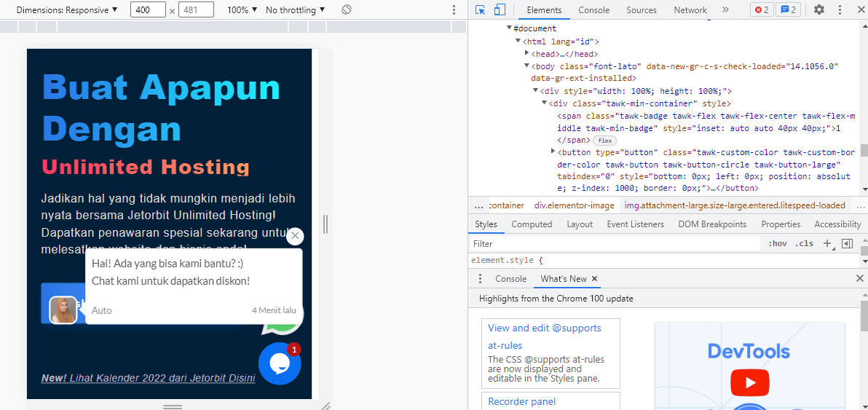This screenshot has width=868, height=410.
Task: Select div.elementor-image breadcrumb
Action: [x=574, y=205]
